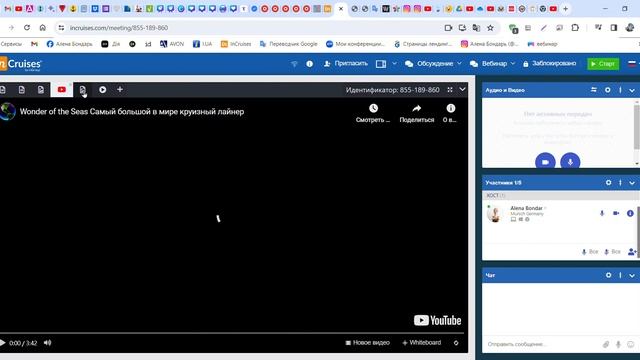The width and height of the screenshot is (640, 360).
Task: Click the InCruises logo
Action: tap(21, 64)
